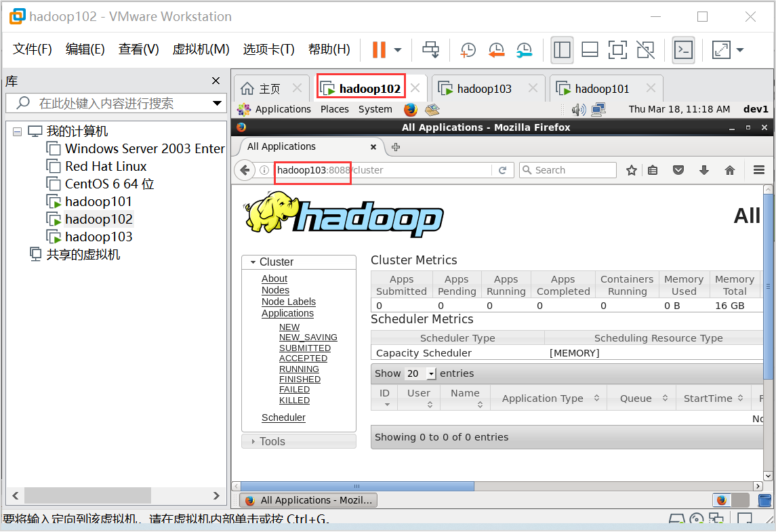Open the About link under Cluster

point(274,279)
